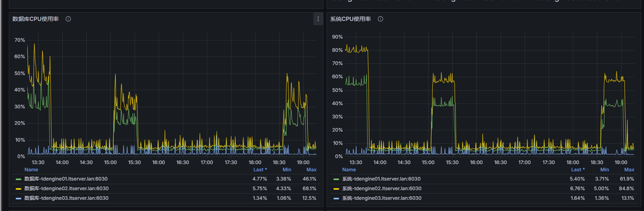Click the 80% peak in system CPU graph
644x211 pixels.
[x=357, y=49]
